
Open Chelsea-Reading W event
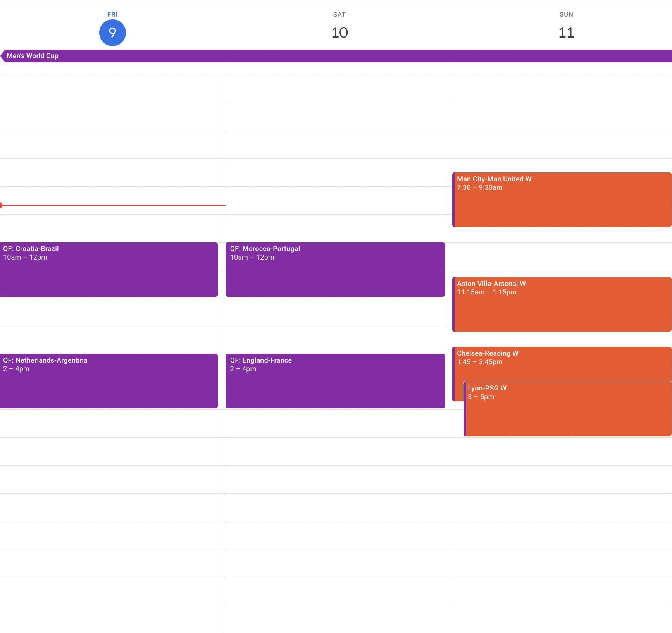point(562,363)
